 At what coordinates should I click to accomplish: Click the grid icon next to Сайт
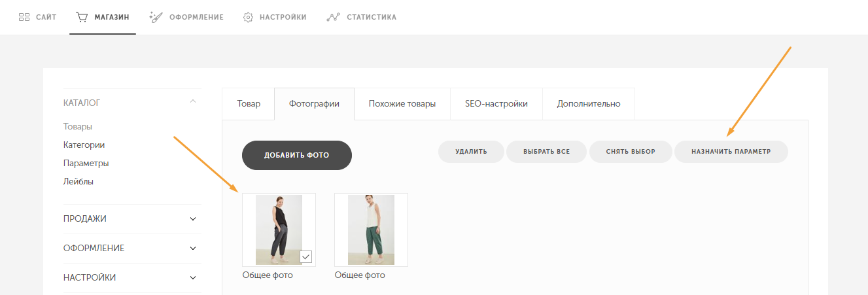pos(24,17)
